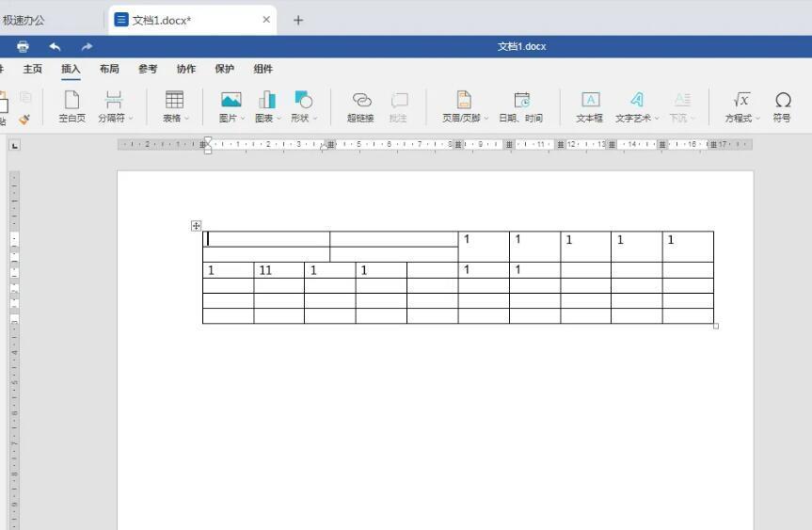Screen dimensions: 812x530
Task: Open the 组件 ribbon tab
Action: tap(263, 69)
